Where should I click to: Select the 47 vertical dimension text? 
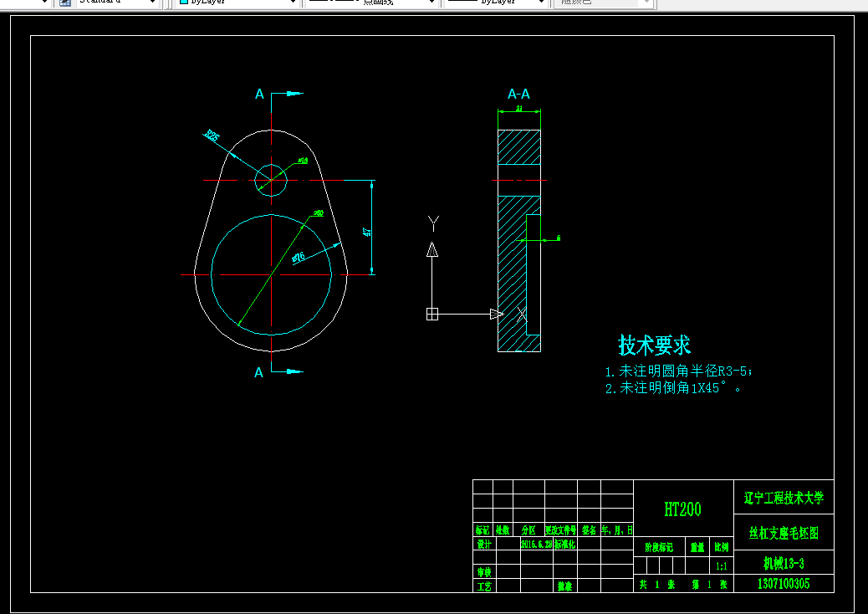point(366,232)
